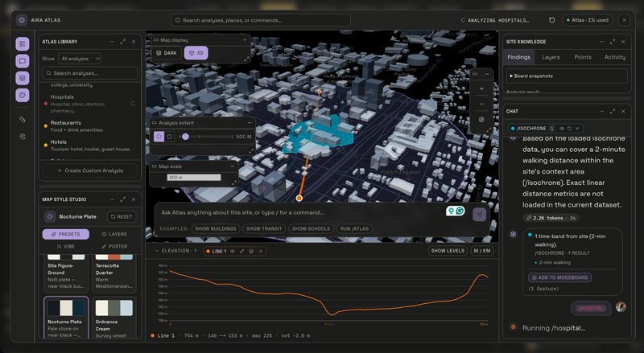Collapse the Elevation panel chevron
644x353 pixels.
[156, 250]
